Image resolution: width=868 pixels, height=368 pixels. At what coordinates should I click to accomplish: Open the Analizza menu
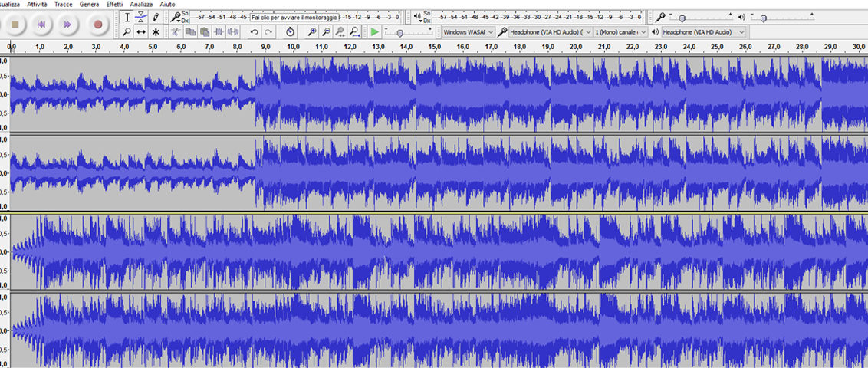pos(141,4)
